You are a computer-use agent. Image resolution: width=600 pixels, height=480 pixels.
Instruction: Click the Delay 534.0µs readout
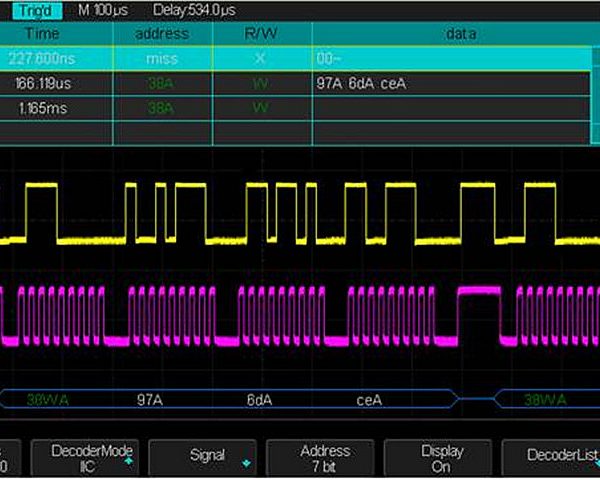click(195, 10)
